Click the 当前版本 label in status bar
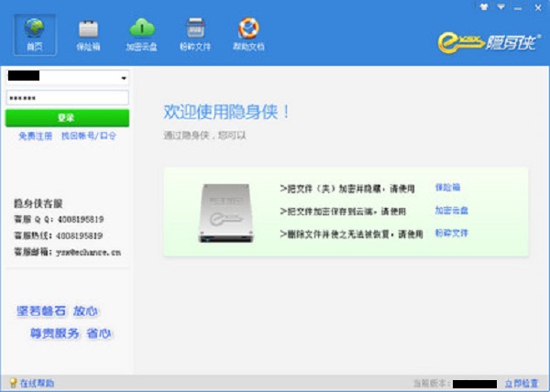This screenshot has width=550, height=392. tap(432, 383)
